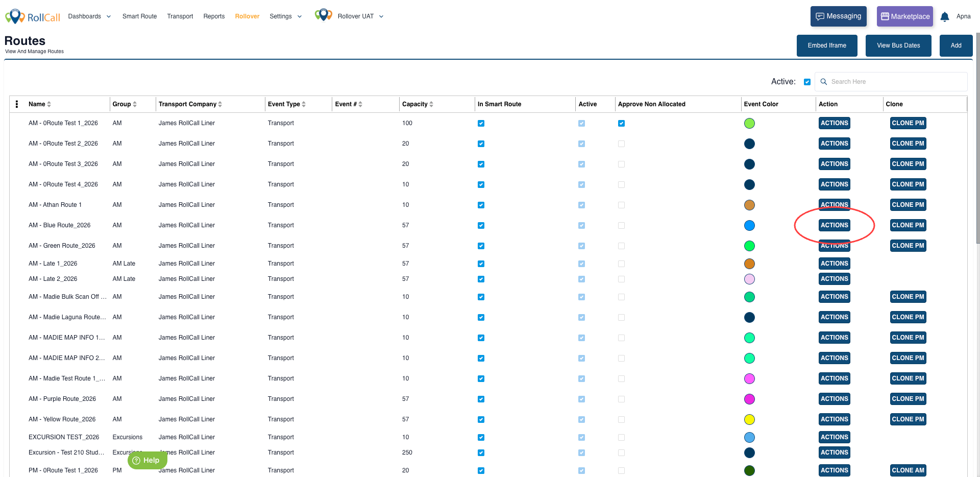Open the notifications bell icon
Image resolution: width=980 pixels, height=477 pixels.
click(x=944, y=17)
